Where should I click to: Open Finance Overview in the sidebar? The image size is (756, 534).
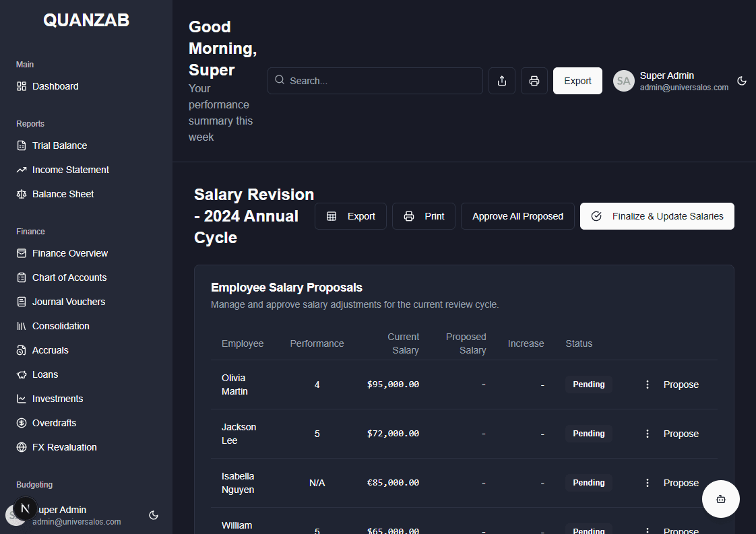70,253
